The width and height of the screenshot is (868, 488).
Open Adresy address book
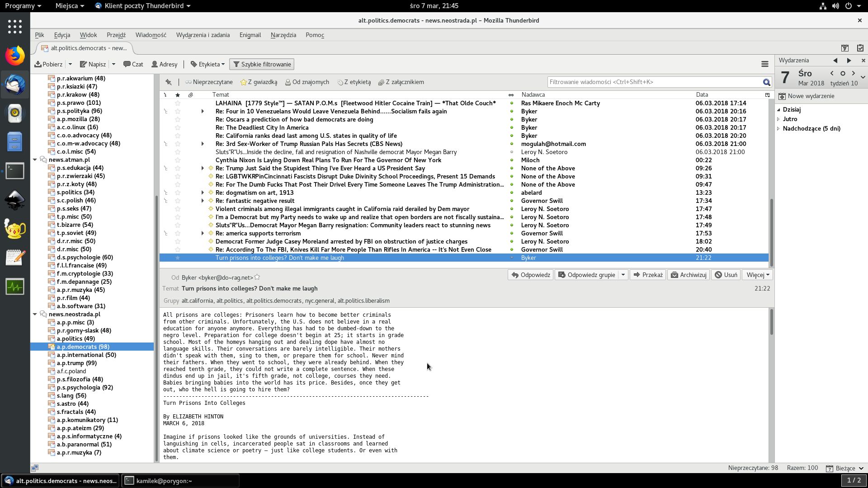click(x=165, y=64)
